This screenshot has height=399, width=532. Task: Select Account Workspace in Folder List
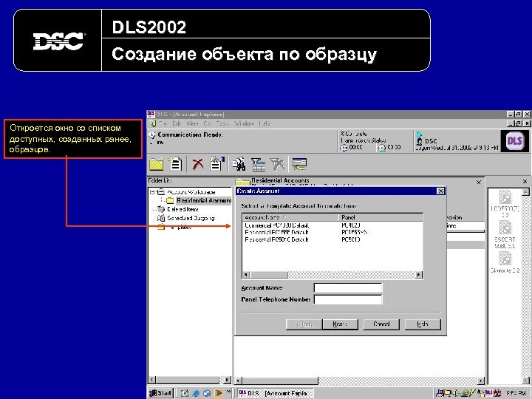pyautogui.click(x=191, y=192)
